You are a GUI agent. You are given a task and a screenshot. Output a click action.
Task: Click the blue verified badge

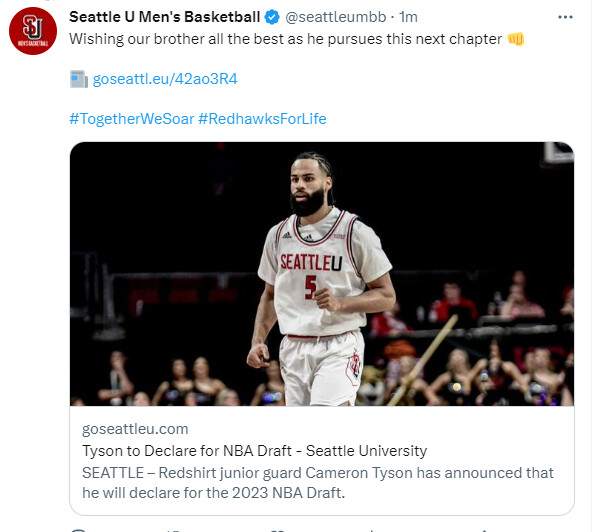coord(269,17)
